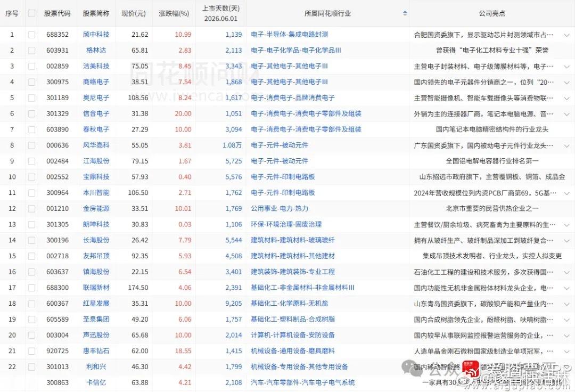Image resolution: width=575 pixels, height=392 pixels.
Task: Click price 174.50 in 联瑞新材 row
Action: 138,288
